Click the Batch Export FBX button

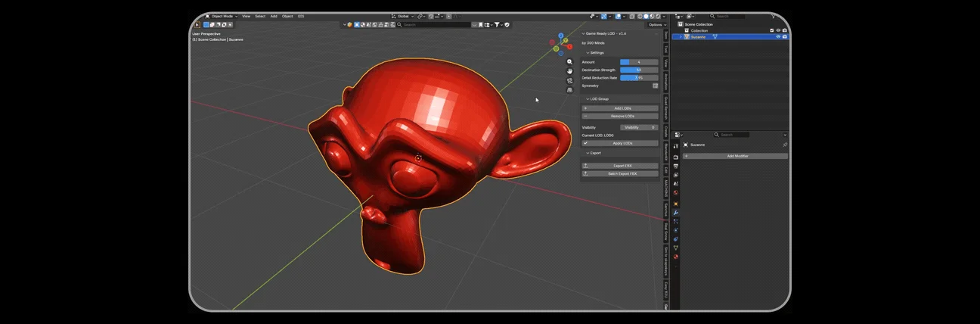tap(620, 173)
